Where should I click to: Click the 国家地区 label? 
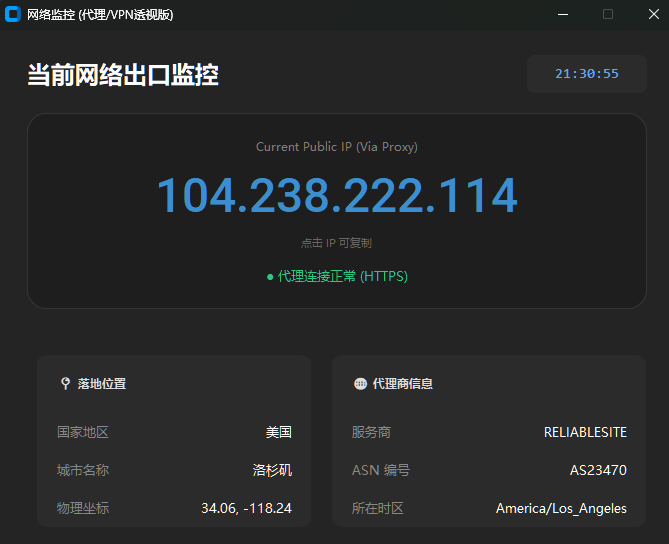tap(83, 432)
